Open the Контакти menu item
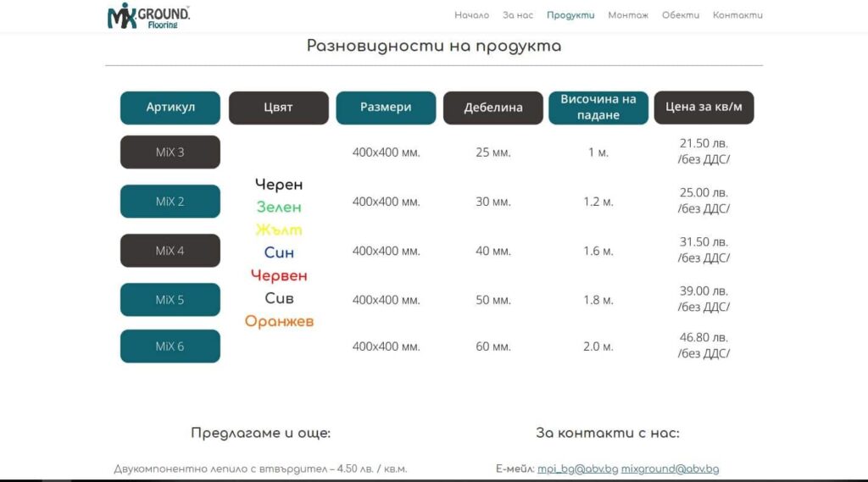 click(x=737, y=15)
